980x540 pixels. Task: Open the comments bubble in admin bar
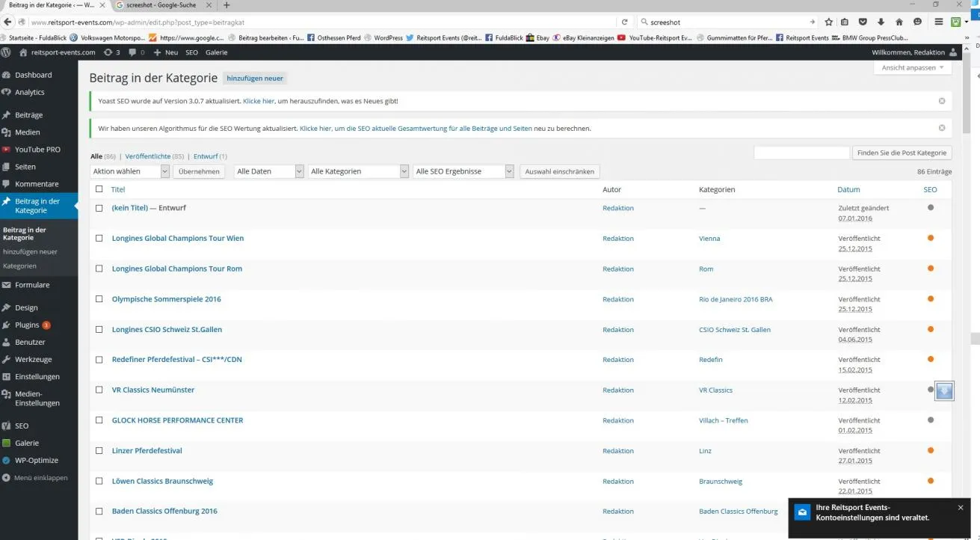coord(137,52)
